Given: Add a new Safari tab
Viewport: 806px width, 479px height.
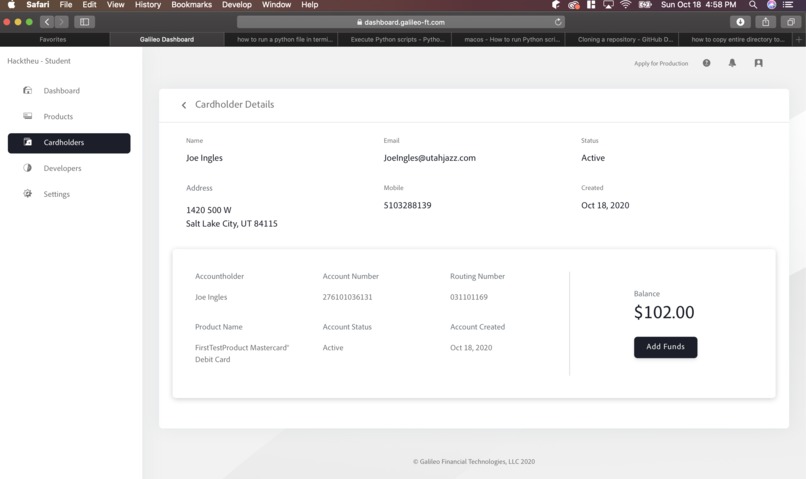Looking at the screenshot, I should coord(799,40).
